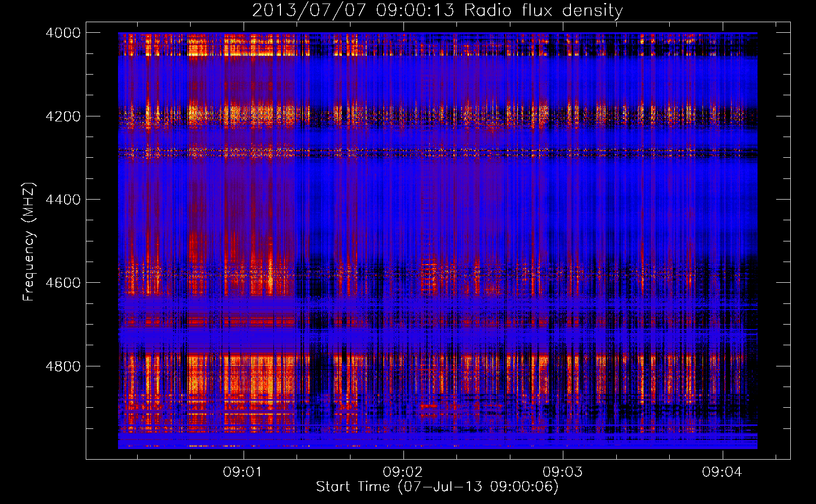
Task: Click the blue quiet band near 4400 MHz at 09:02
Action: coord(403,202)
